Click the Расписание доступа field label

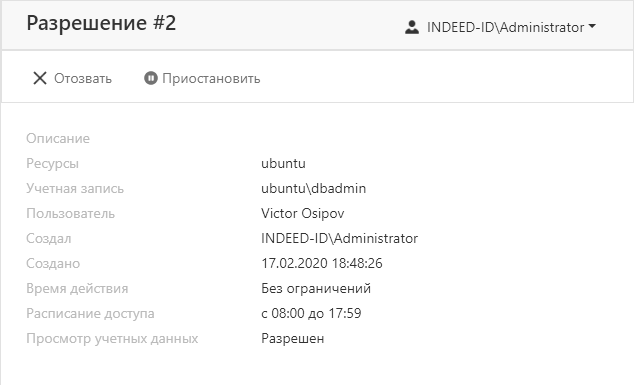(90, 314)
